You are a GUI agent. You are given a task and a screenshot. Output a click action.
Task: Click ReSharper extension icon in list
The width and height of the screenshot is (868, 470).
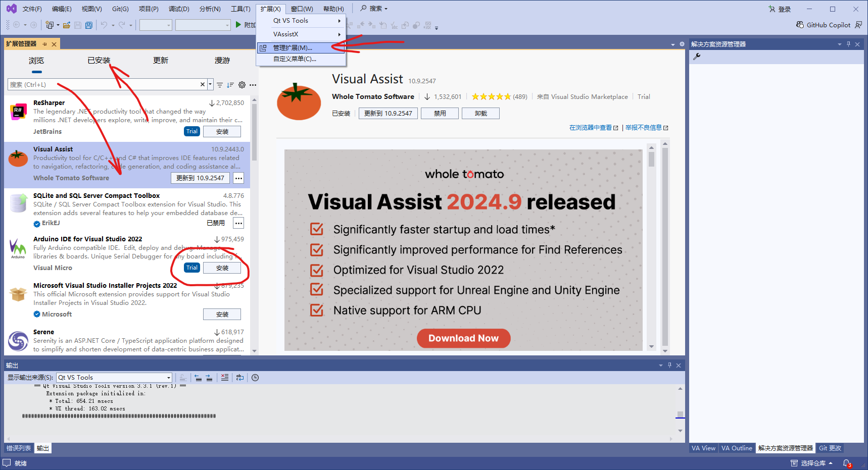18,111
